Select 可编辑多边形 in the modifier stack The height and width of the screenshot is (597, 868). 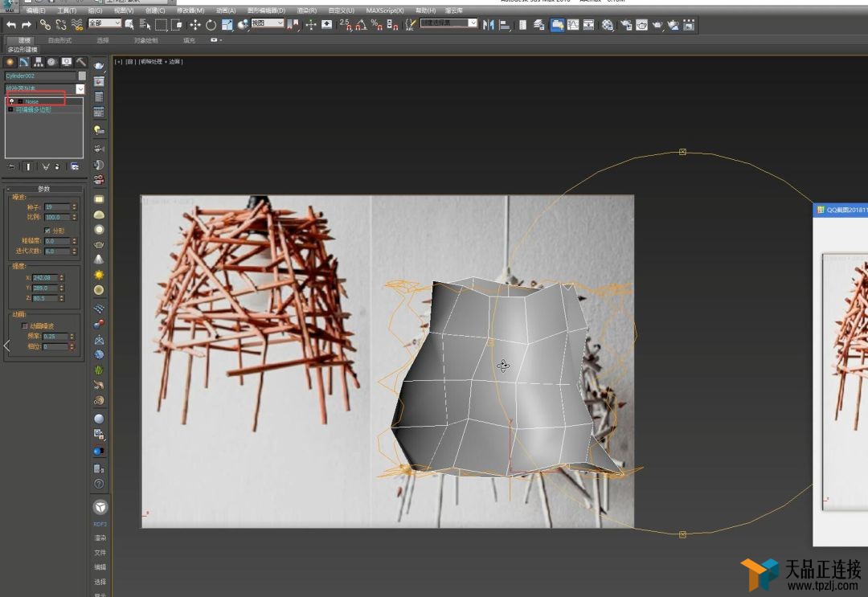click(33, 109)
